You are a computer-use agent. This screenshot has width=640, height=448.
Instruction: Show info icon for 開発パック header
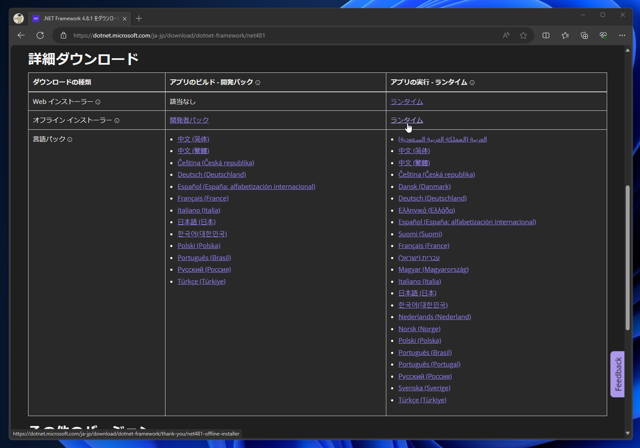point(258,82)
